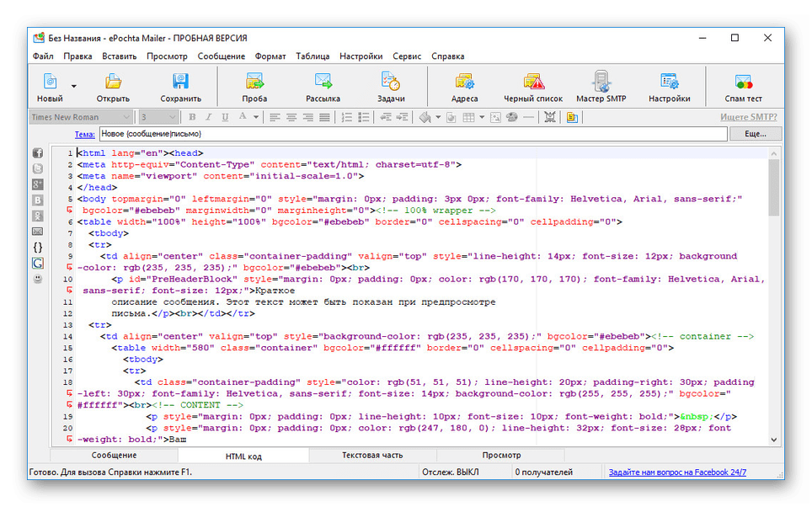Viewport: 812px width, 507px height.
Task: Insert a Facebook link from the sidebar
Action: pyautogui.click(x=37, y=152)
